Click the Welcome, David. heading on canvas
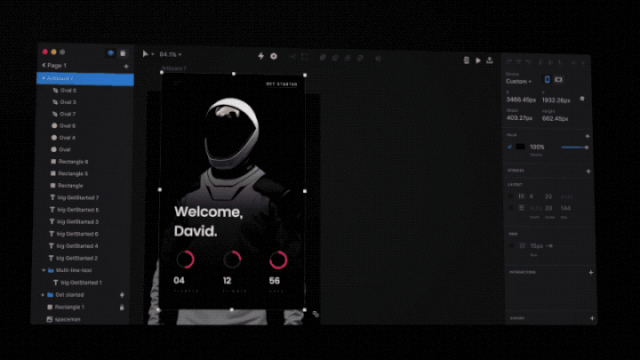640x360 pixels. (x=209, y=221)
